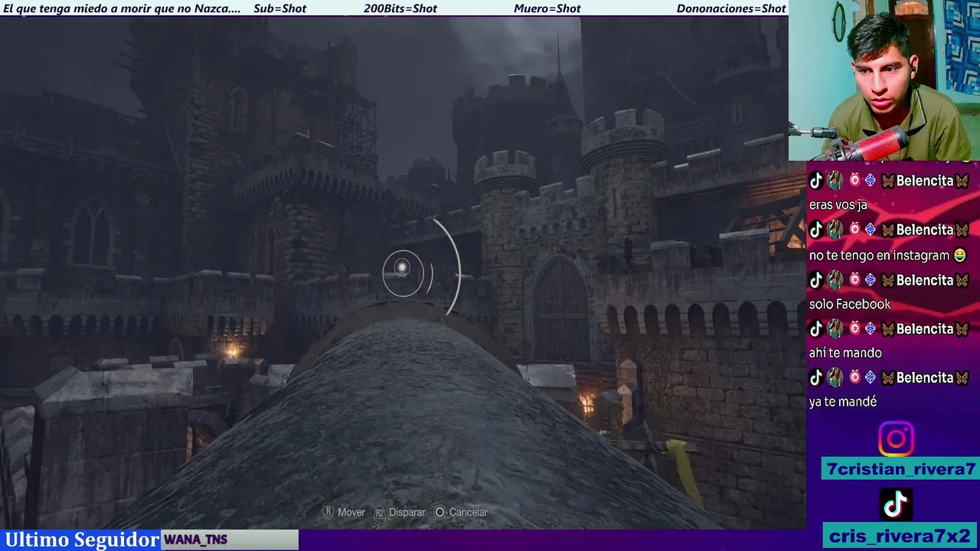980x551 pixels.
Task: Click the 'Mover' control prompt label
Action: (351, 512)
